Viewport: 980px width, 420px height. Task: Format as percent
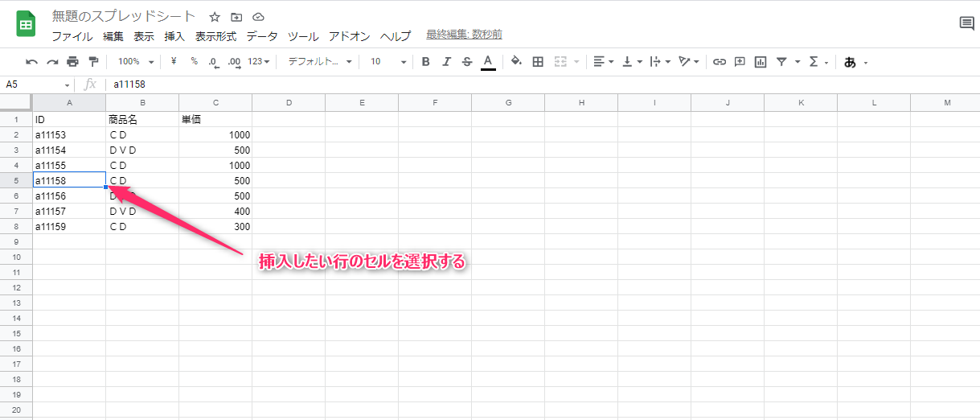194,61
